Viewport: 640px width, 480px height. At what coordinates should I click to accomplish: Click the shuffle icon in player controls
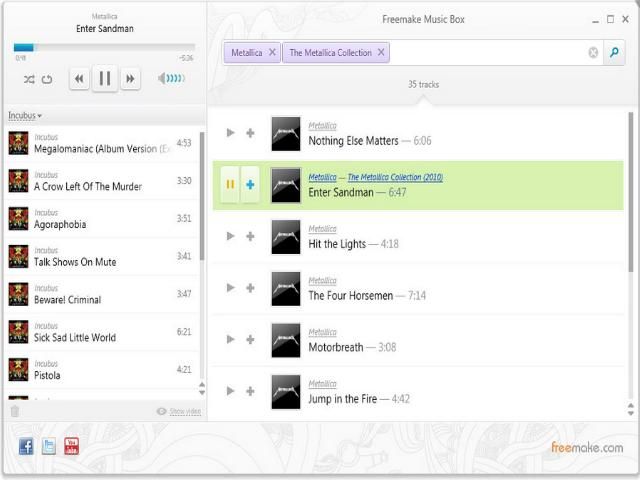click(28, 79)
